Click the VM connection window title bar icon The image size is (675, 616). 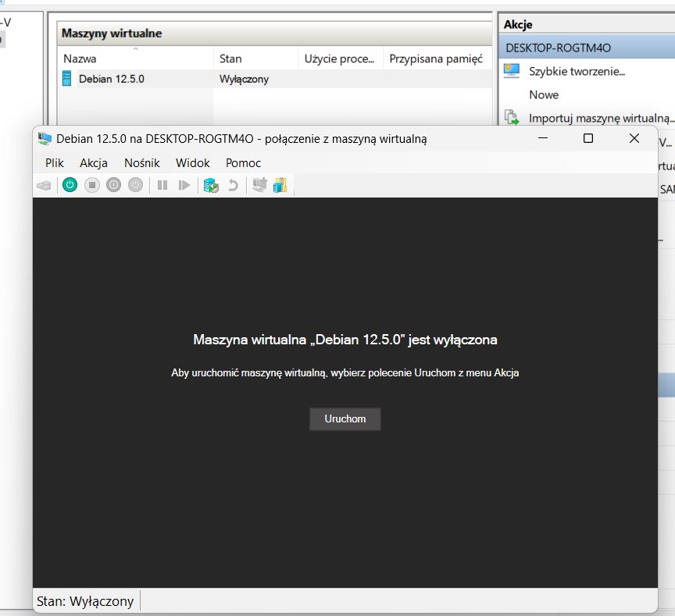pos(45,138)
